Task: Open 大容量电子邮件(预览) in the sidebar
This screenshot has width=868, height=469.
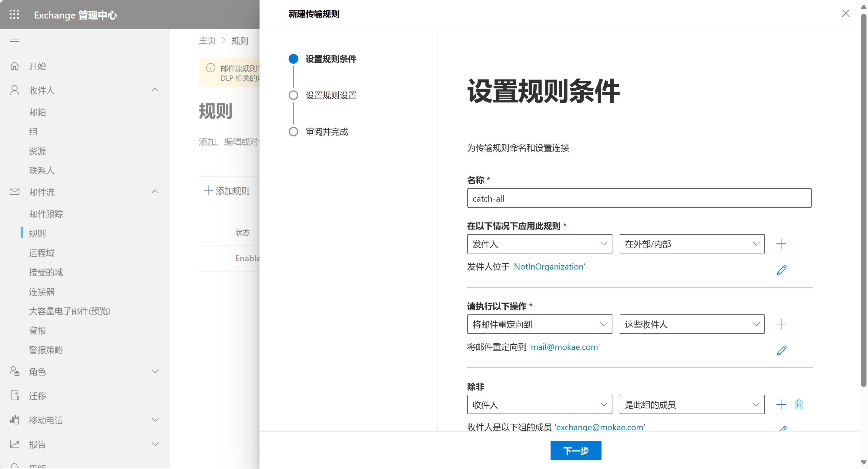Action: 70,311
